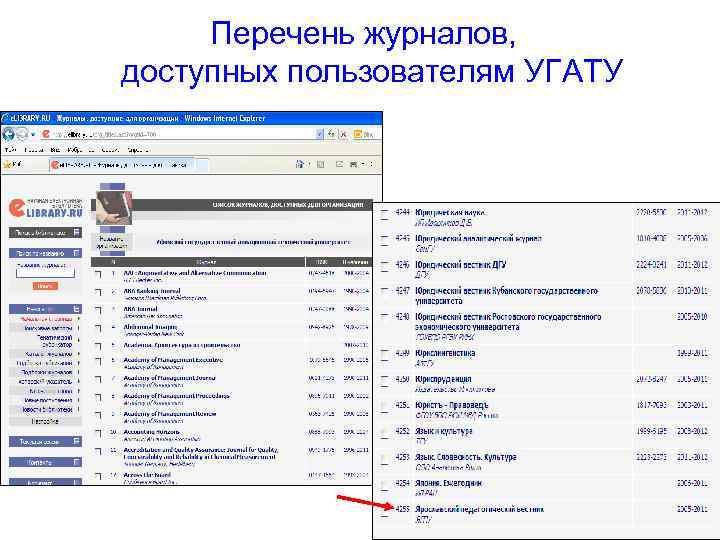Check the box for Юрислингвистика row
Viewport: 720px width, 540px height.
tap(384, 354)
